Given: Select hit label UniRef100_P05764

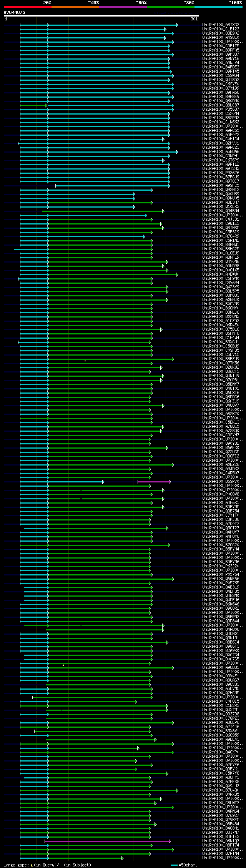Looking at the screenshot, I should (221, 575).
